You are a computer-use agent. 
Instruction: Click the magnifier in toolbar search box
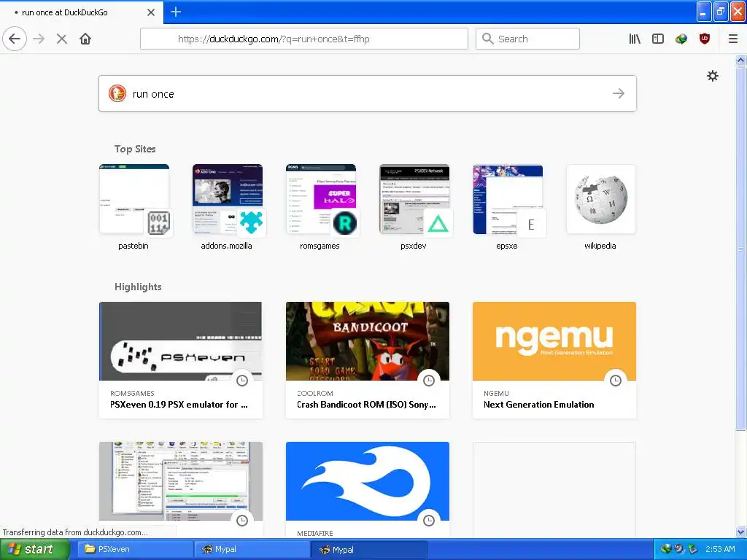coord(487,39)
